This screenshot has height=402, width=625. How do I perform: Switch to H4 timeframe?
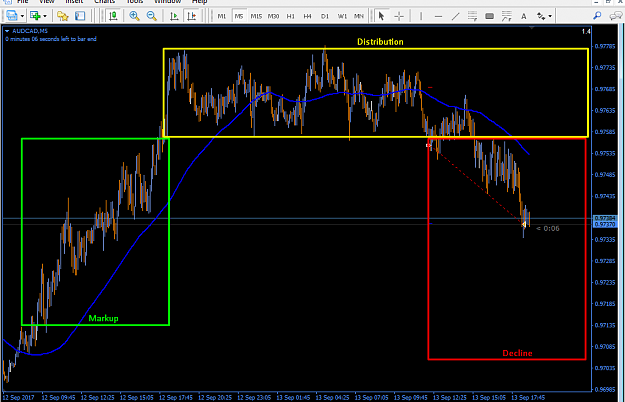pyautogui.click(x=307, y=16)
